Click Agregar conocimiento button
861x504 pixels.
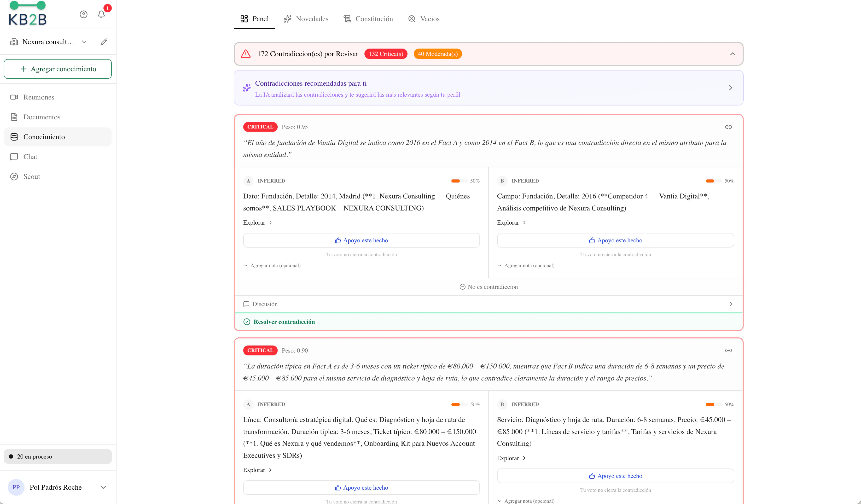pyautogui.click(x=58, y=69)
